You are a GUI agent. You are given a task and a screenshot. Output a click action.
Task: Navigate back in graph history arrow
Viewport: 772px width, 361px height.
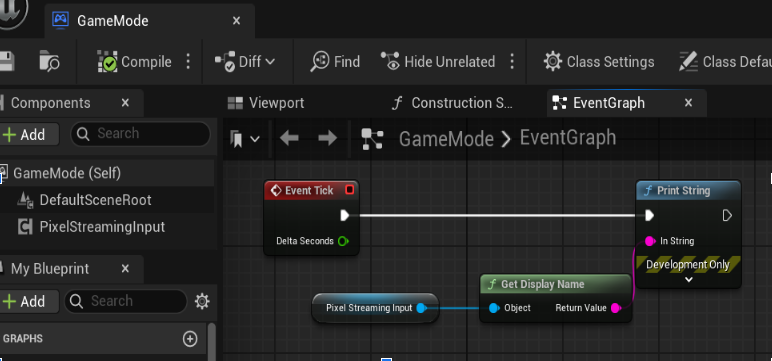click(289, 138)
